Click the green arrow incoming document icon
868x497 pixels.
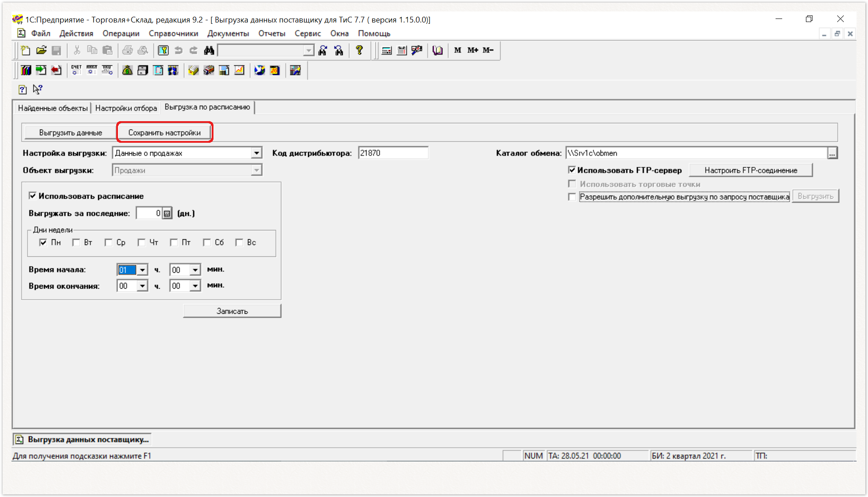[41, 70]
